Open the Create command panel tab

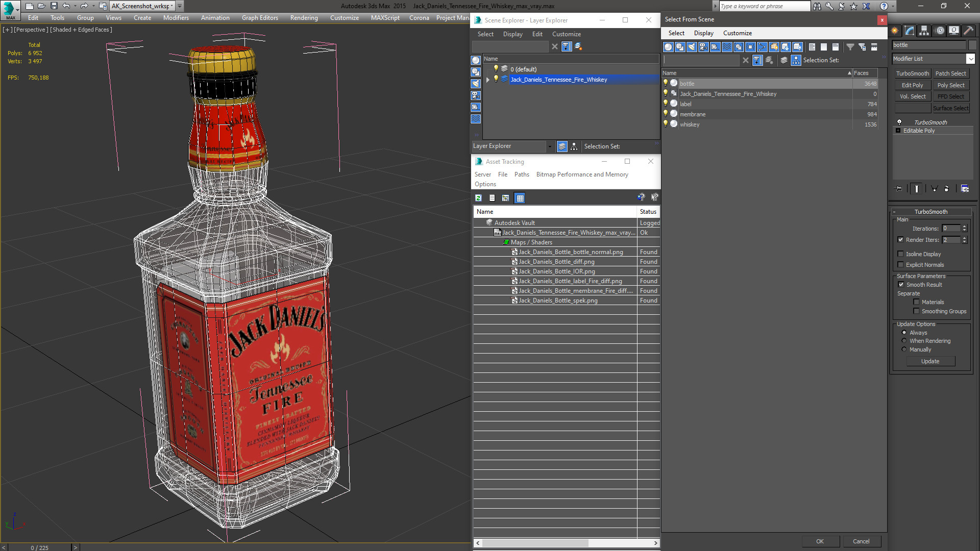[895, 31]
